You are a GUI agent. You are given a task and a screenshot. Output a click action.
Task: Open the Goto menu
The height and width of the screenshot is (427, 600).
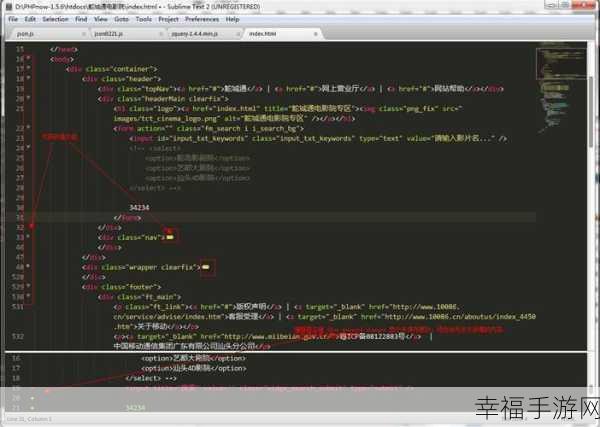coord(121,19)
